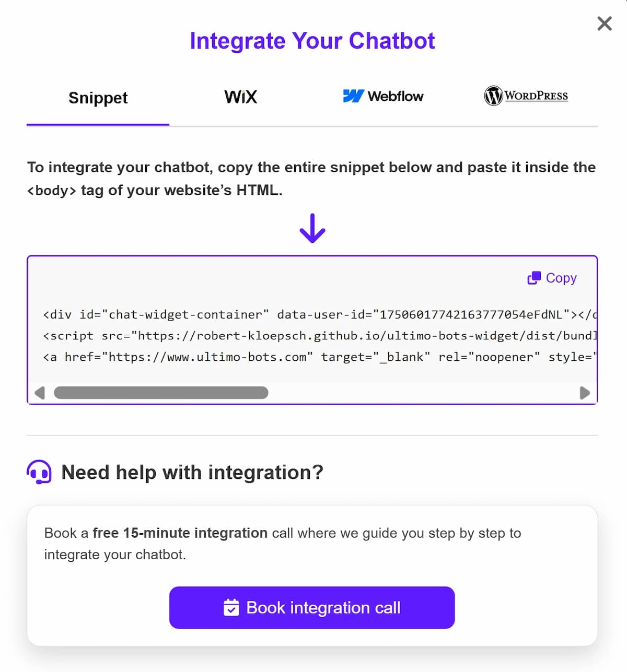Click the calendar icon on the booking button

click(x=231, y=608)
